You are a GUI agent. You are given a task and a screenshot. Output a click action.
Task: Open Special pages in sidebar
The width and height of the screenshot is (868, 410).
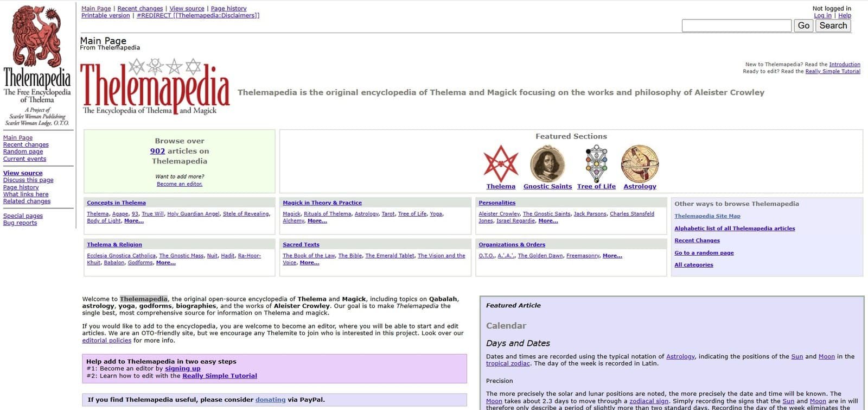pyautogui.click(x=23, y=216)
